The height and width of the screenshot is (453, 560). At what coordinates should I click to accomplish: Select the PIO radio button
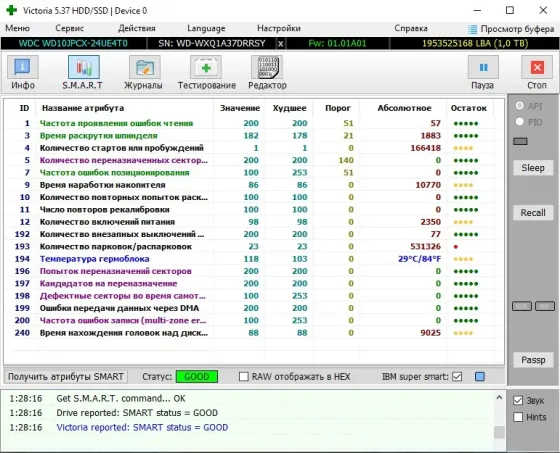tap(520, 122)
